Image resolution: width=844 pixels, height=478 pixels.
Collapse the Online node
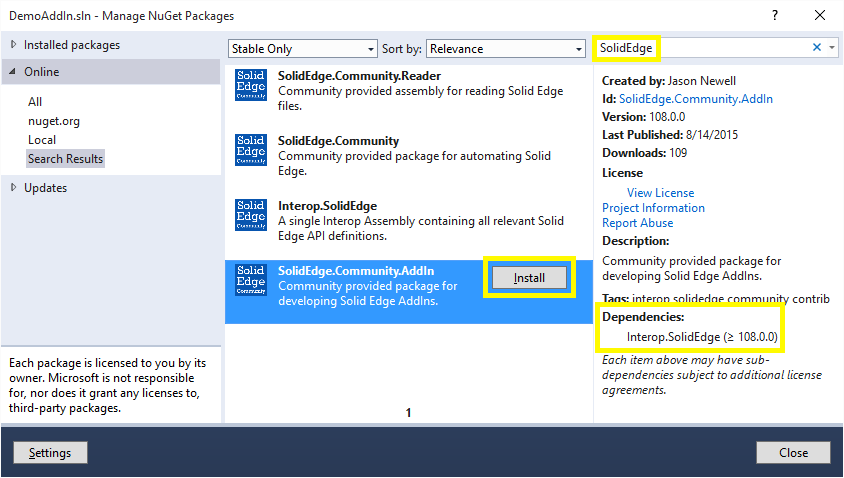[x=13, y=72]
